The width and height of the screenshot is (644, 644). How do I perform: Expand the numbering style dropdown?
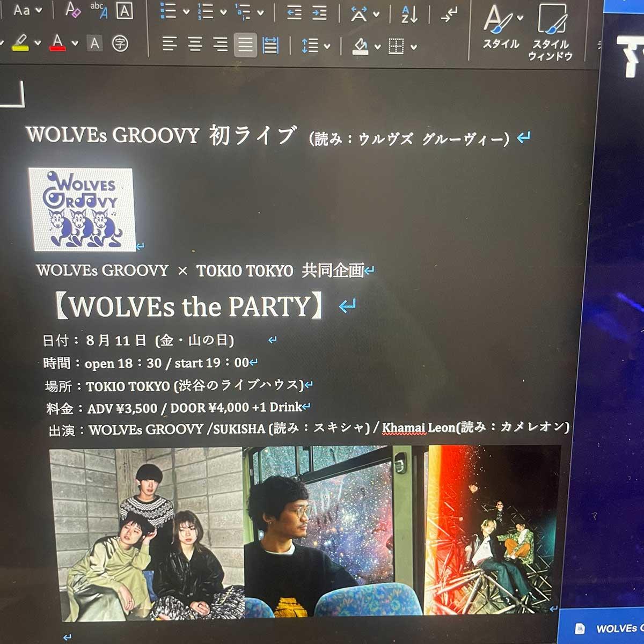click(x=223, y=12)
